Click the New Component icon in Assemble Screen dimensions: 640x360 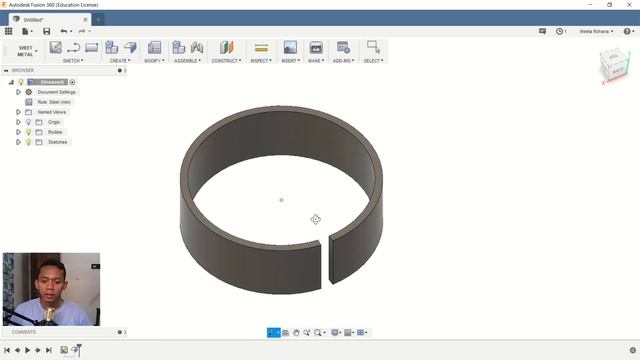pos(178,47)
